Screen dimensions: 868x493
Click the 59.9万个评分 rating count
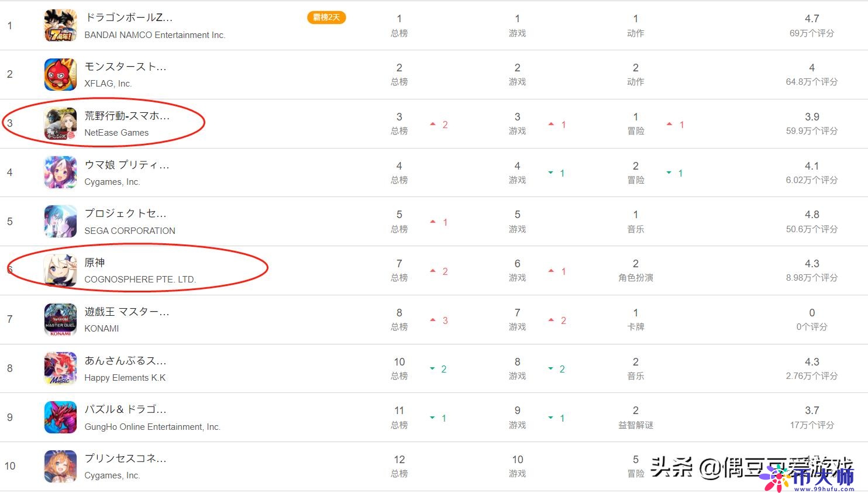tap(812, 131)
